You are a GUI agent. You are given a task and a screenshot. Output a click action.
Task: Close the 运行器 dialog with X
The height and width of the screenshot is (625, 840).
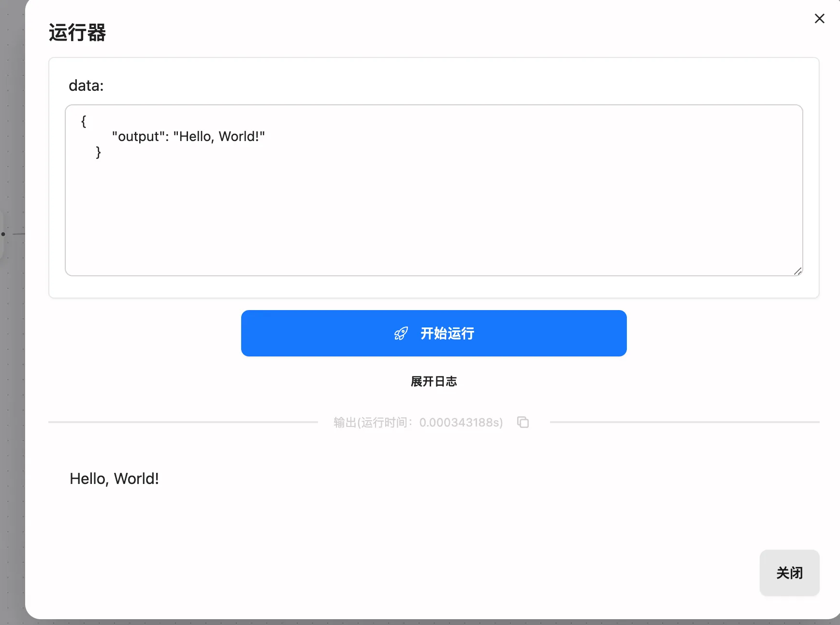(819, 18)
